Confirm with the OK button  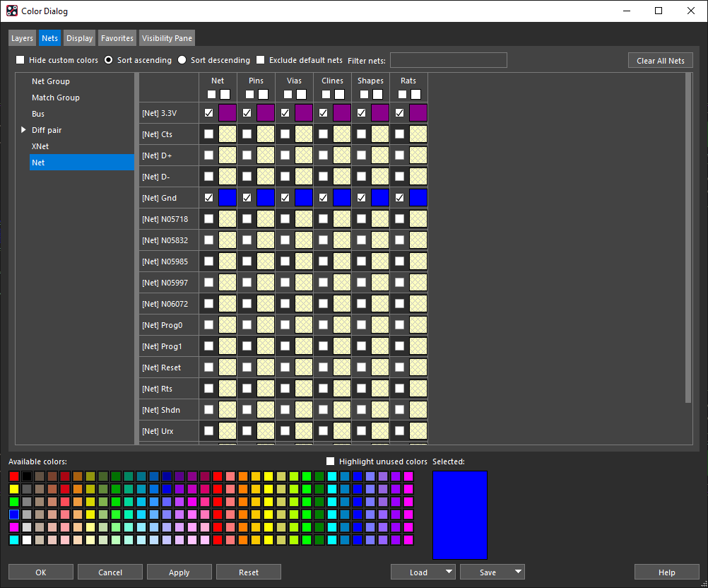tap(41, 572)
